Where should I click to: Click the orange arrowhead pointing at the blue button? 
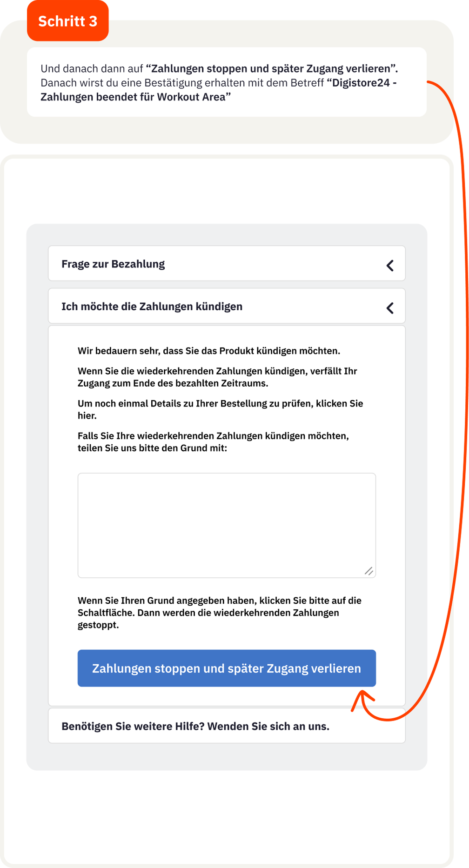click(363, 697)
